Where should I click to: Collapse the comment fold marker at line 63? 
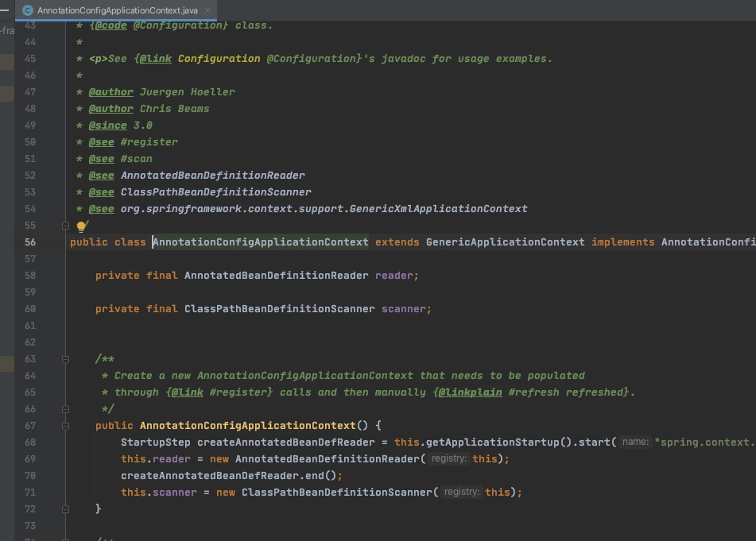click(x=65, y=359)
